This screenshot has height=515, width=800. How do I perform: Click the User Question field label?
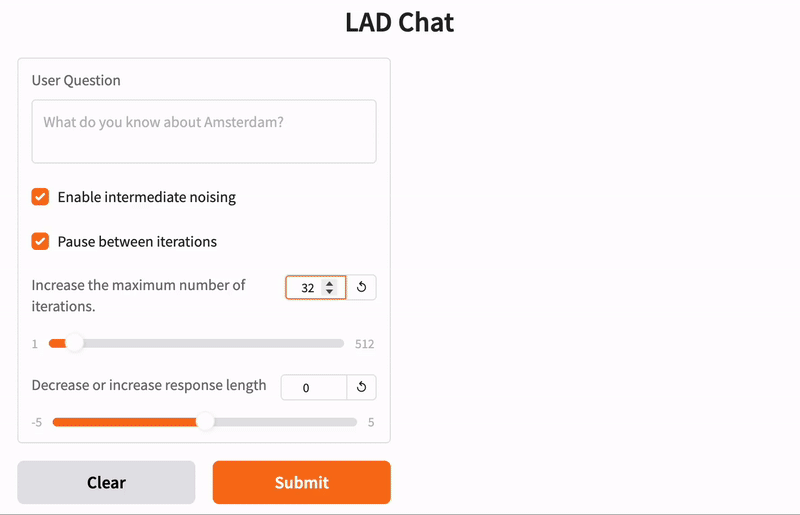pos(76,80)
